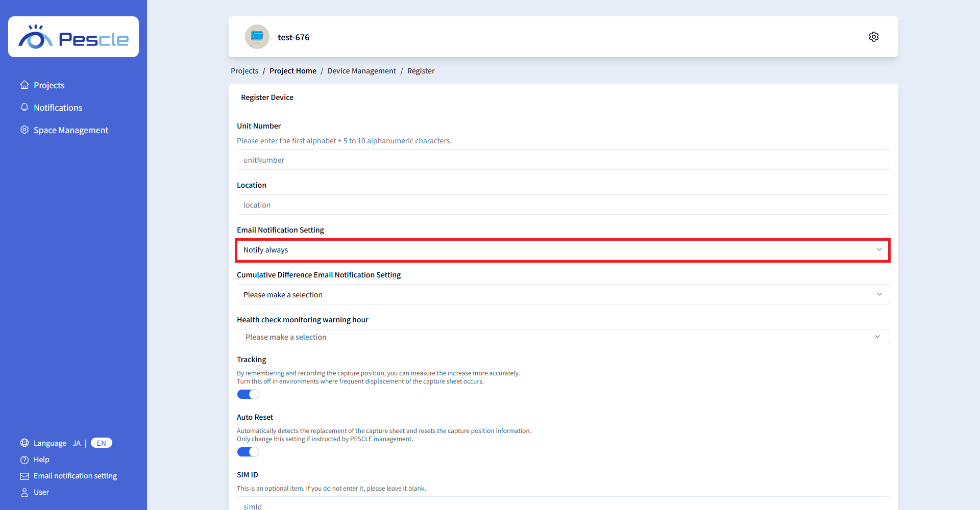Screen dimensions: 980x510
Task: Click the Notifications bell icon
Action: pyautogui.click(x=24, y=108)
